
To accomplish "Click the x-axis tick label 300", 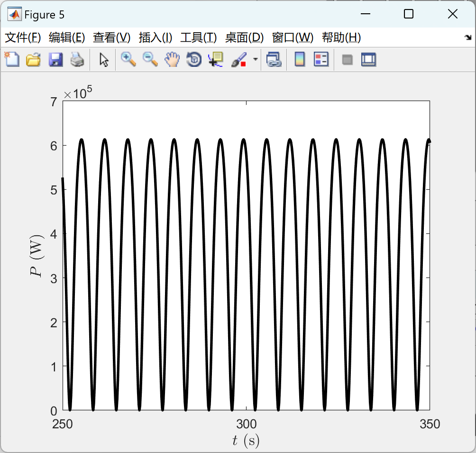I will pyautogui.click(x=246, y=424).
